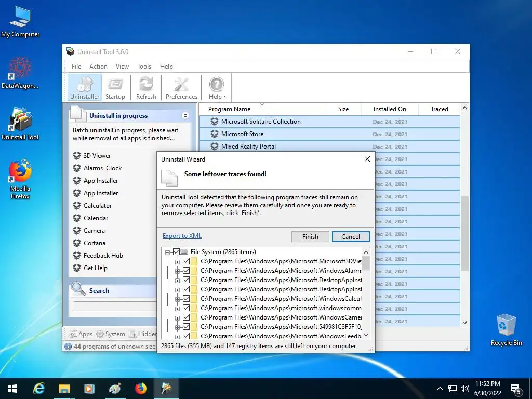The width and height of the screenshot is (532, 399).
Task: Sort by the Size column header
Action: click(343, 109)
